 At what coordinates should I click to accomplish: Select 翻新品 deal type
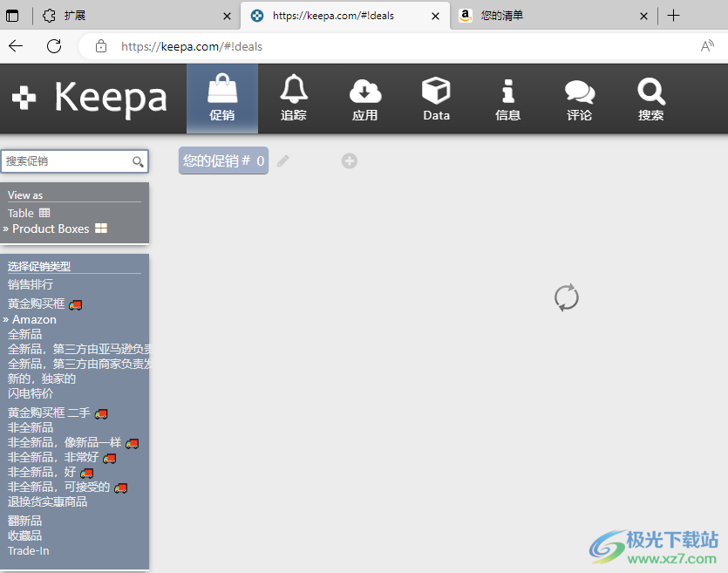point(24,521)
